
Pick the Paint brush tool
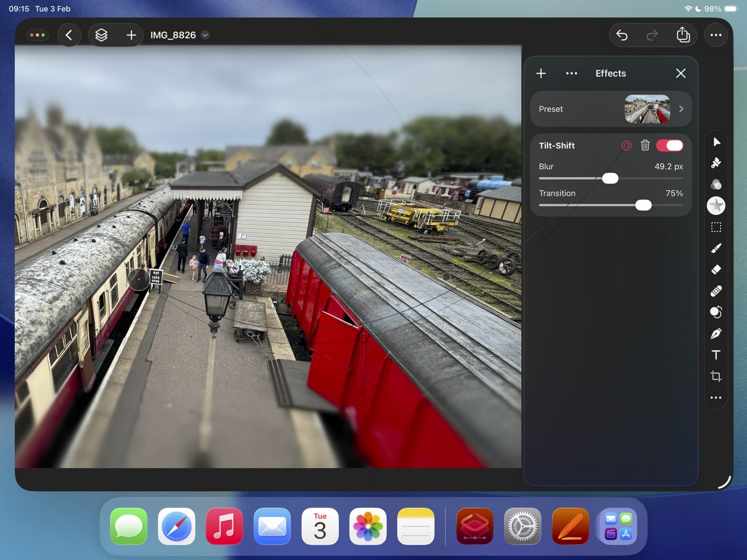click(x=716, y=249)
